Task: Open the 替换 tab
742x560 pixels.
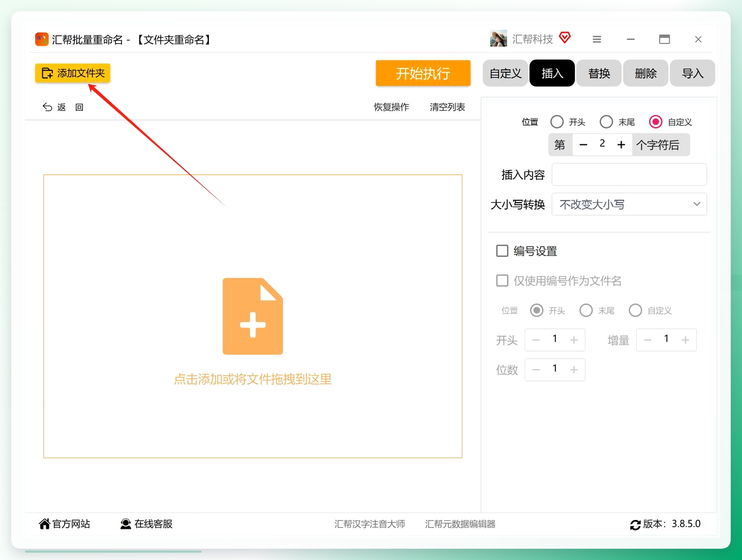Action: point(599,73)
